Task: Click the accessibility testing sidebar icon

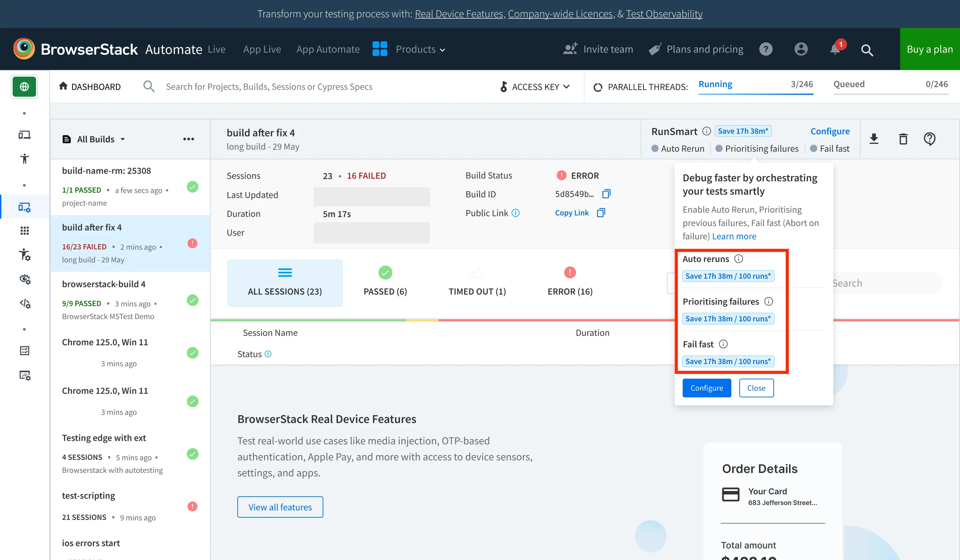Action: (25, 158)
